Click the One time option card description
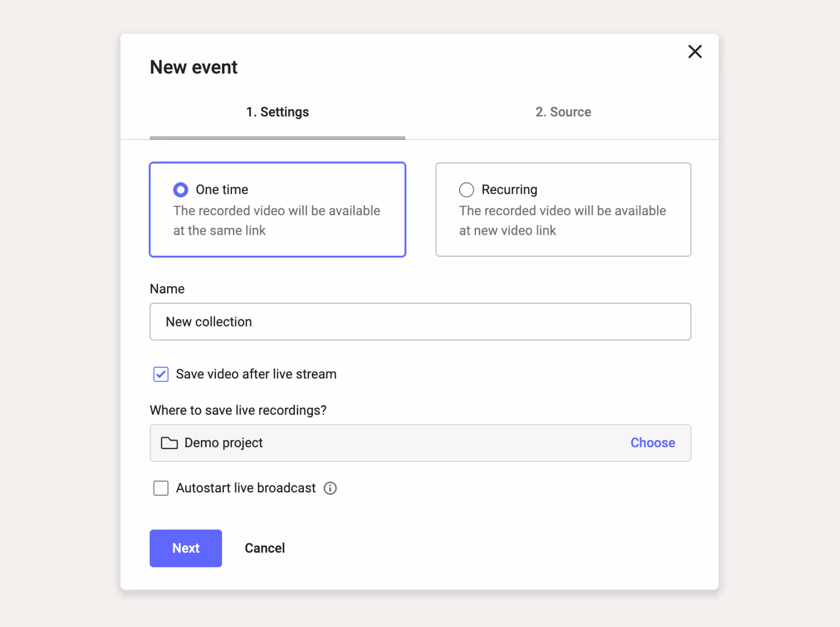This screenshot has width=840, height=627. coord(276,220)
